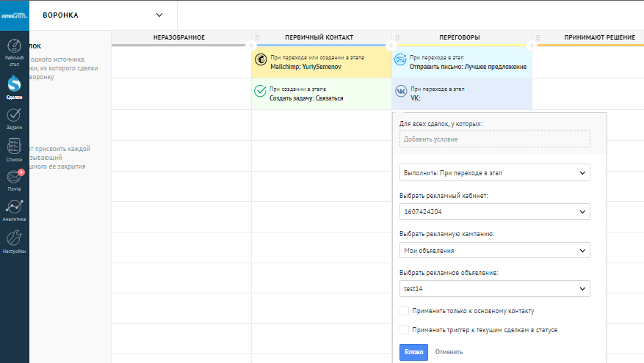The height and width of the screenshot is (363, 644).
Task: Click the Добавить условие field
Action: point(495,139)
